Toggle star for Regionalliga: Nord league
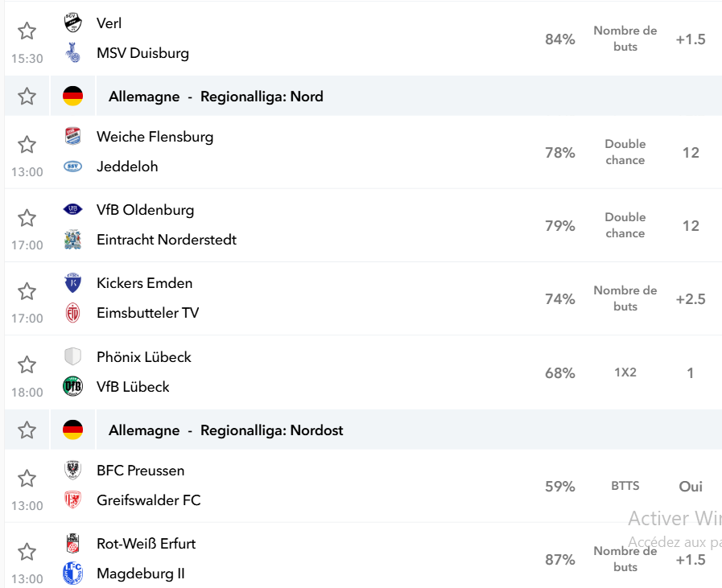722x588 pixels. [27, 97]
